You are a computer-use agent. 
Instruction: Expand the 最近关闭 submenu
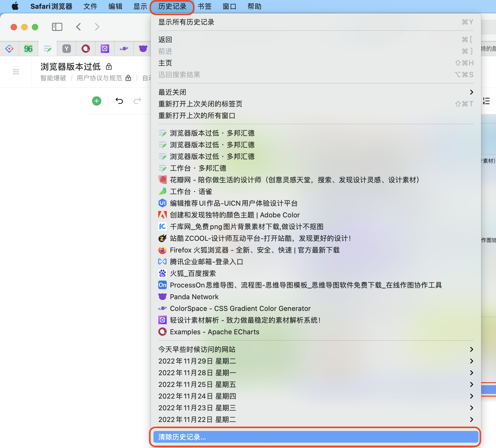click(x=315, y=92)
